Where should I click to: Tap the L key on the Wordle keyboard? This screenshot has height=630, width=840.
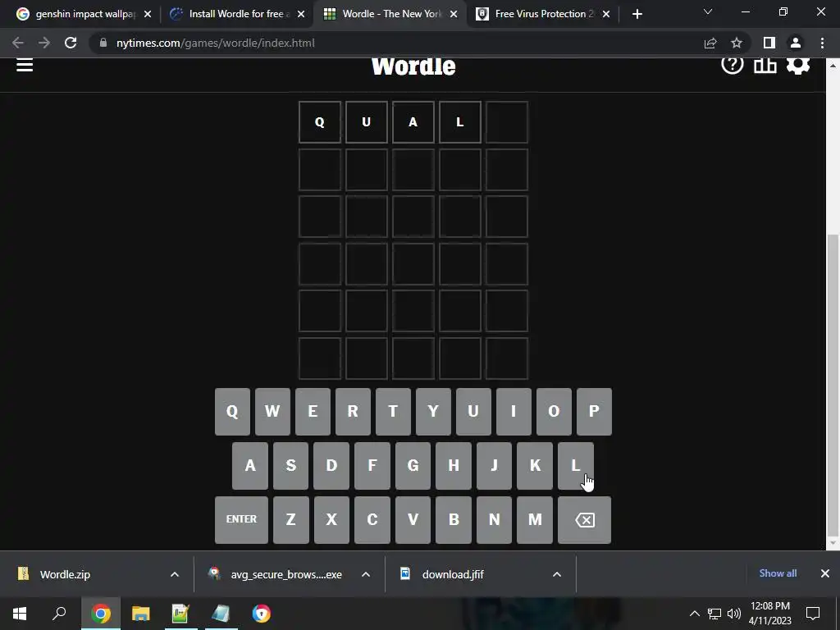[576, 466]
